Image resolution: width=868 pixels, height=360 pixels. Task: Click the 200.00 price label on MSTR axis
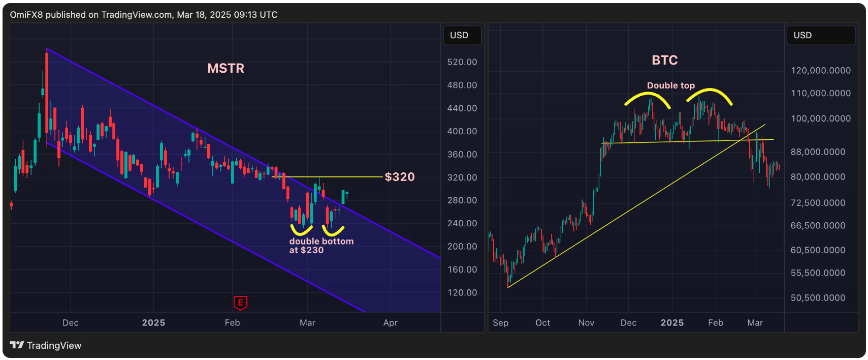coord(462,247)
